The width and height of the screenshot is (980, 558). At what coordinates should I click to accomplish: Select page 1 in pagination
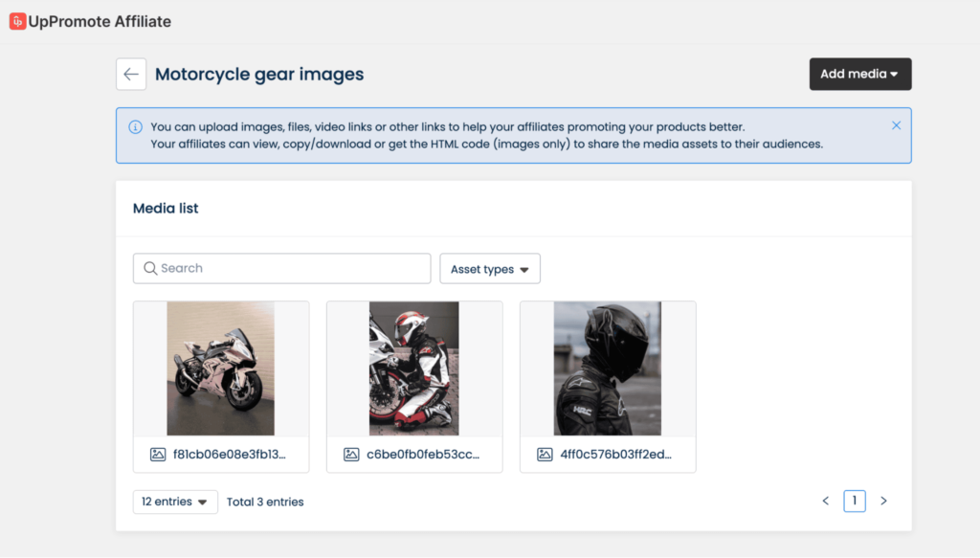coord(854,501)
